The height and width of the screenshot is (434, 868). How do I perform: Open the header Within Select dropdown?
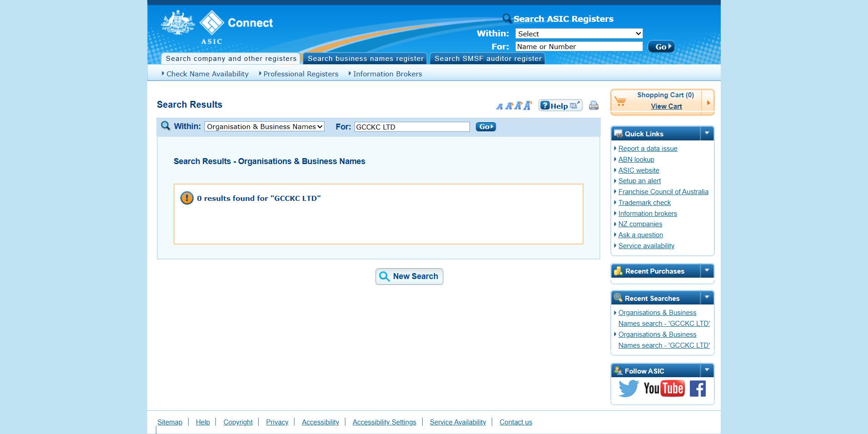(579, 34)
